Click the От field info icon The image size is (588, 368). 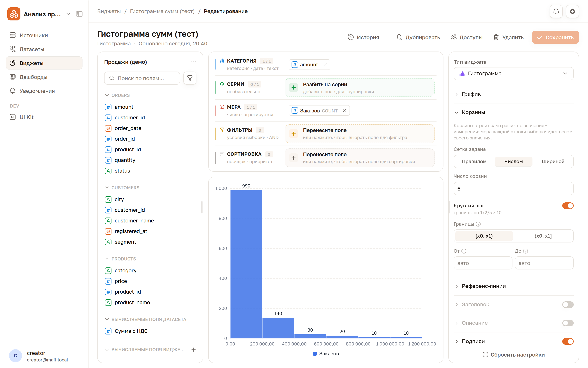click(464, 251)
